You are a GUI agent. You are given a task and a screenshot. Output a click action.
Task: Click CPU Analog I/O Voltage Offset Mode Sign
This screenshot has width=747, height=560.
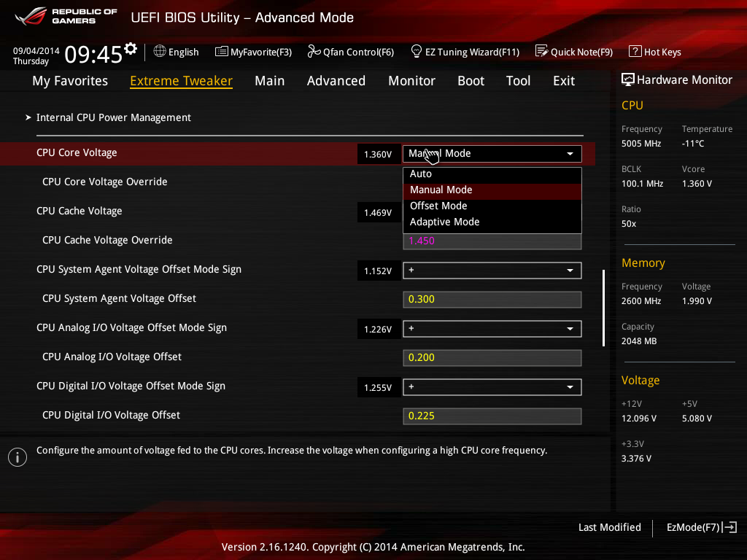[131, 327]
